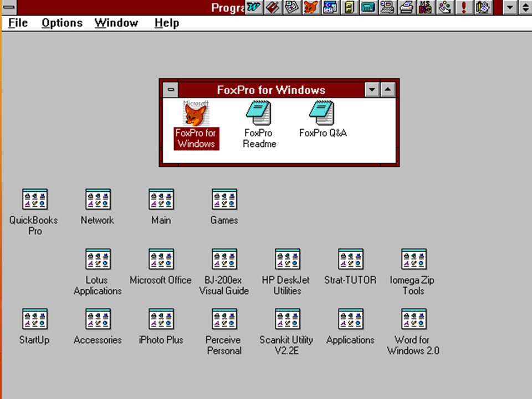Click the Word 'W' toolbar icon
This screenshot has height=399, width=532.
[x=254, y=7]
